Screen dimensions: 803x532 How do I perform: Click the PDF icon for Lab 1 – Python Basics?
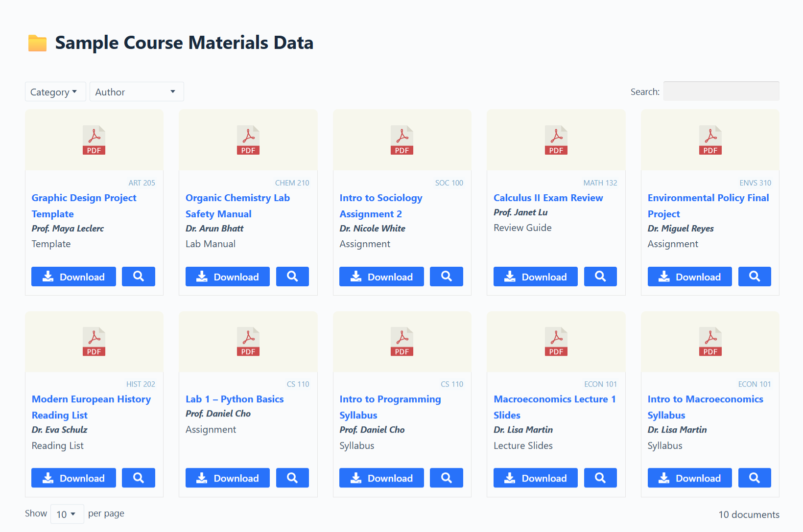click(x=248, y=341)
